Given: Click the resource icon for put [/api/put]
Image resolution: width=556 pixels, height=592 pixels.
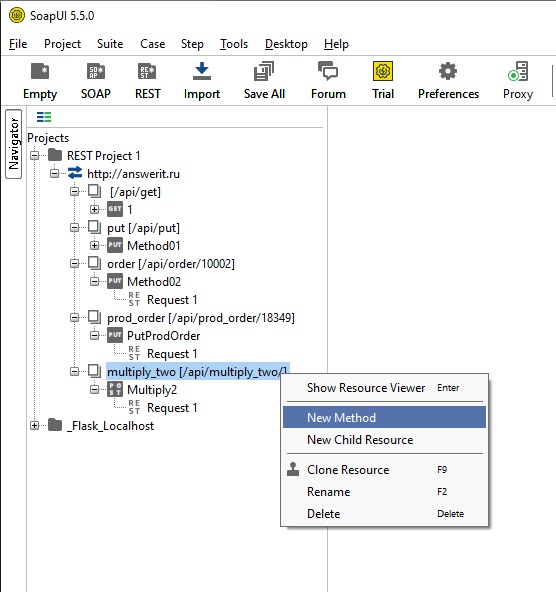Looking at the screenshot, I should pos(95,227).
